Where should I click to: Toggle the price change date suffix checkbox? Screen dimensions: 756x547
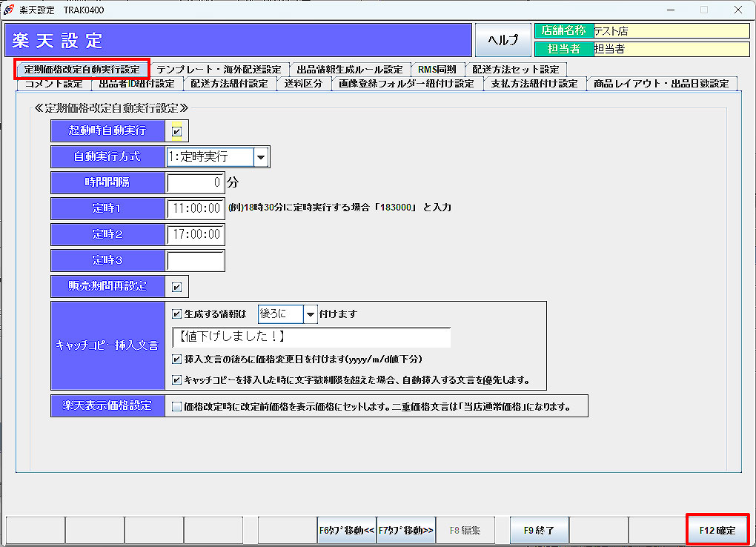coord(176,359)
